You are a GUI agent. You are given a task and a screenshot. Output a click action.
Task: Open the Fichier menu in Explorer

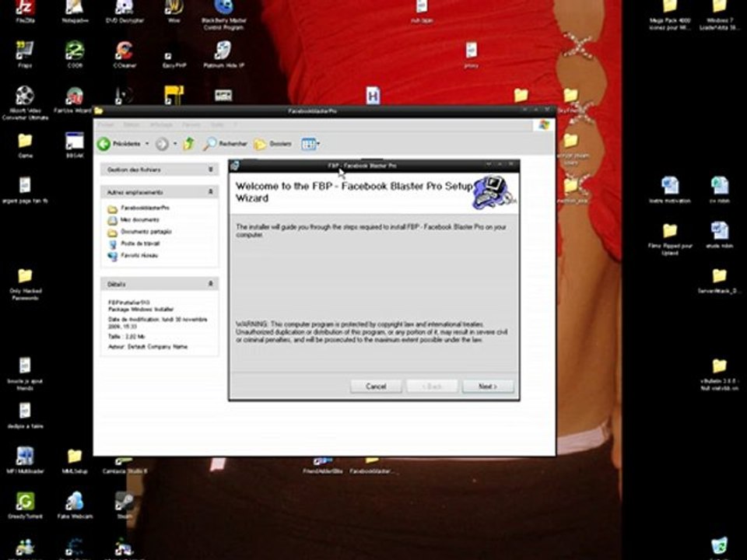(x=106, y=124)
